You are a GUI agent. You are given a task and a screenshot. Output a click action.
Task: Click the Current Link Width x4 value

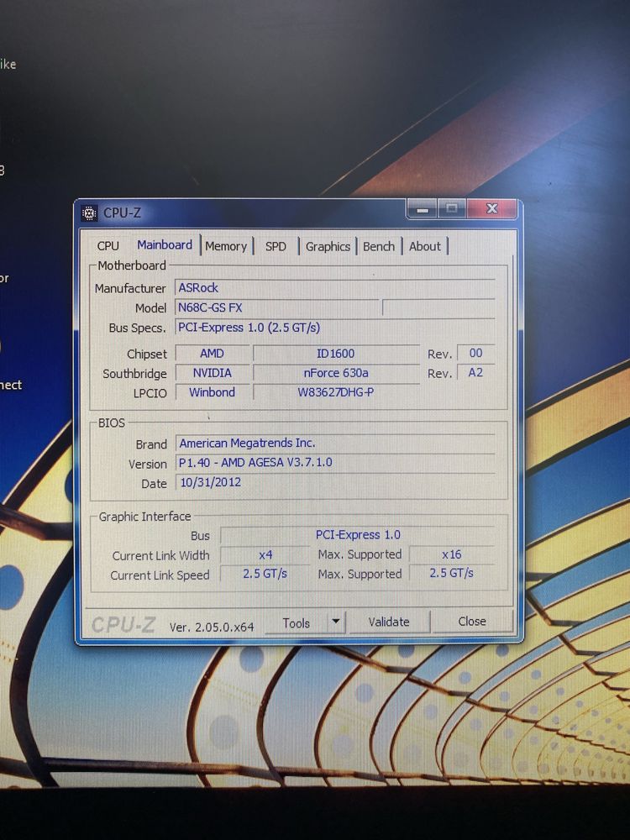pos(265,555)
